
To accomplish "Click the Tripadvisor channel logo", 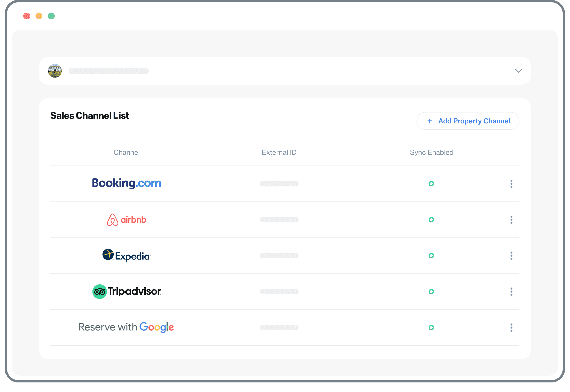I will tap(127, 292).
